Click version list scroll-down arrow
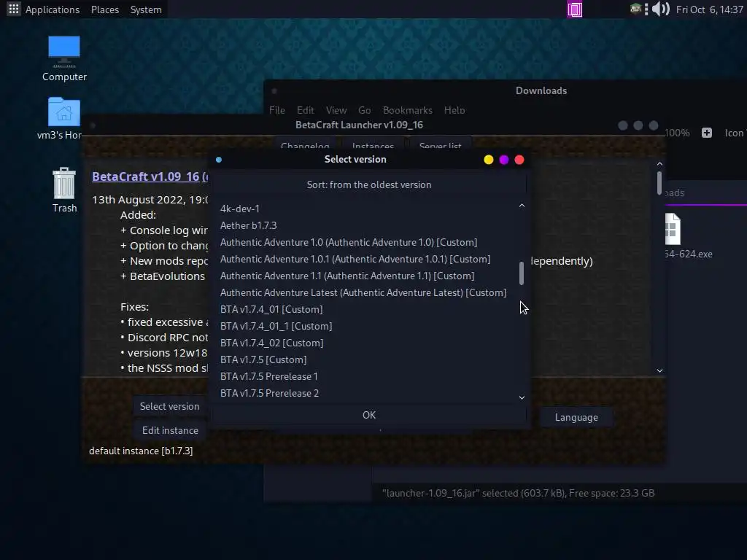 click(x=522, y=397)
